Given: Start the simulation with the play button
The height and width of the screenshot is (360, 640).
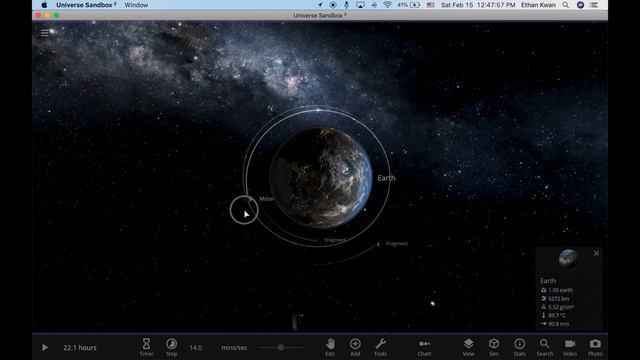Looking at the screenshot, I should pos(45,347).
